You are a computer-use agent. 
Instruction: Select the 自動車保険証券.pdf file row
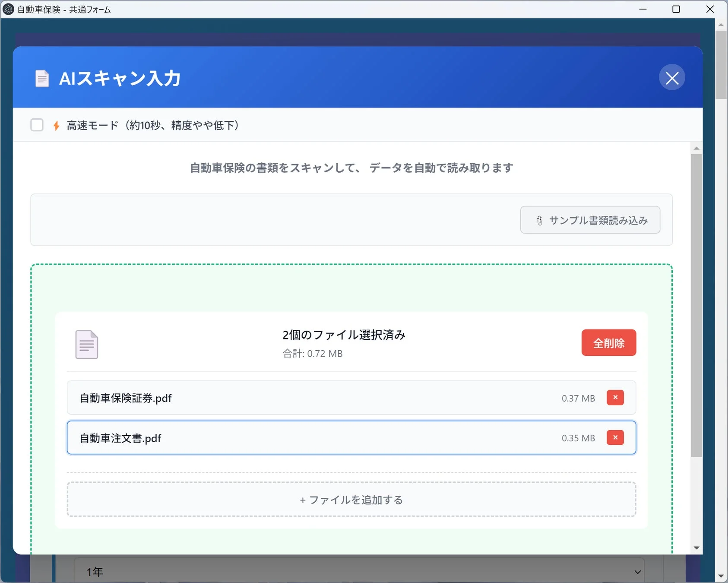click(x=302, y=398)
